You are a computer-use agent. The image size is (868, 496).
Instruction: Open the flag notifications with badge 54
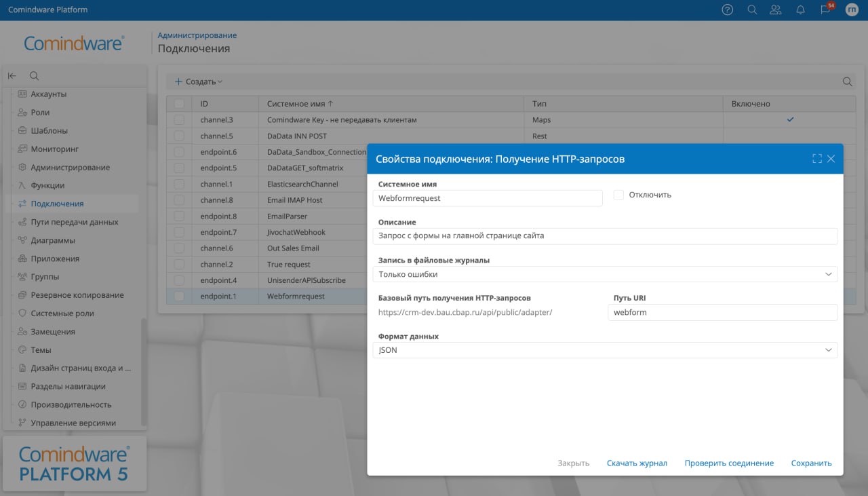(825, 9)
